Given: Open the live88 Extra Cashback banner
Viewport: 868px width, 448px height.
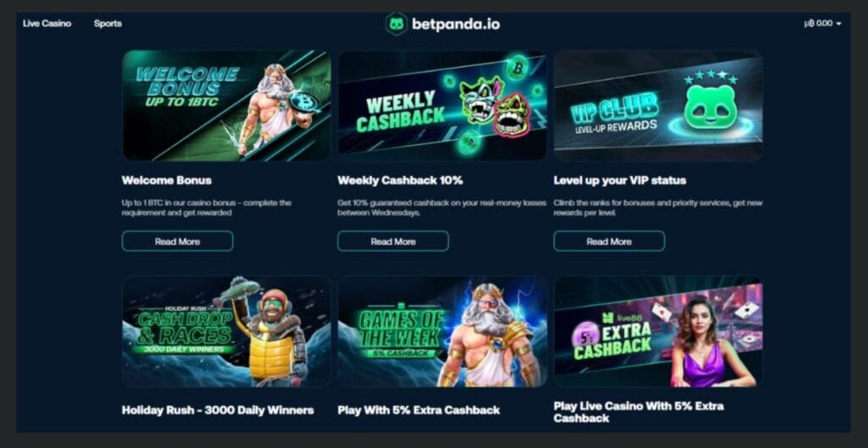Looking at the screenshot, I should coord(658,331).
